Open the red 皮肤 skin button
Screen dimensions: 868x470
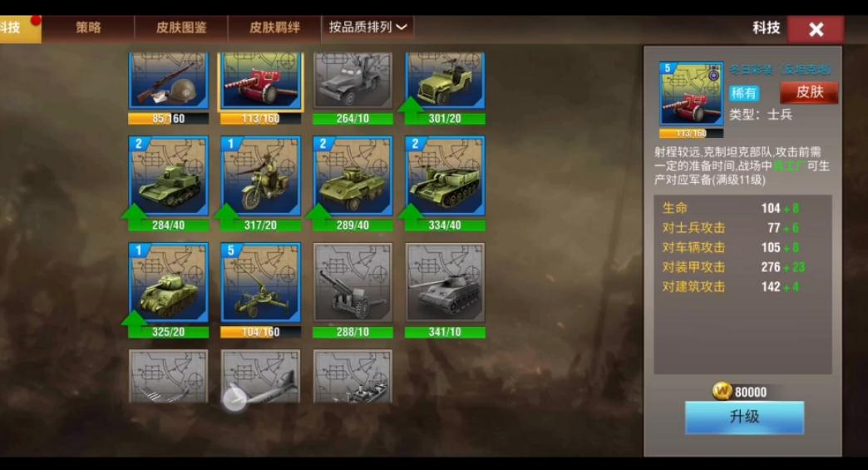point(809,92)
